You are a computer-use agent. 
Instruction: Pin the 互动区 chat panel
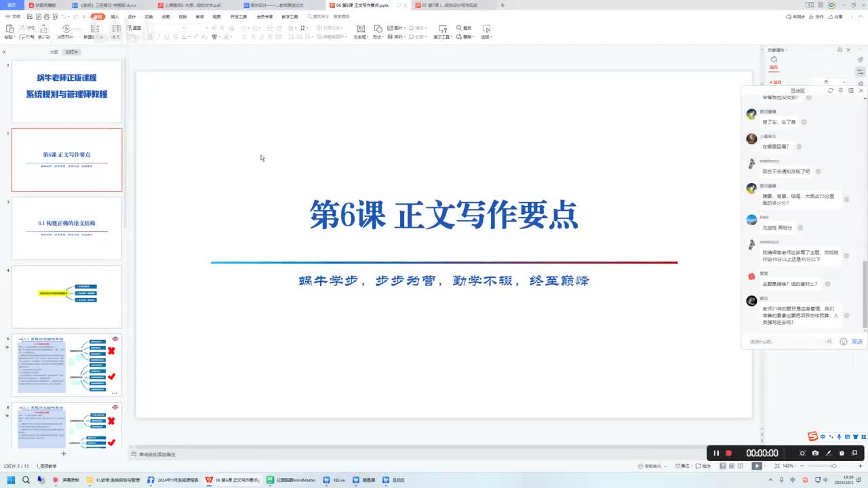click(841, 90)
